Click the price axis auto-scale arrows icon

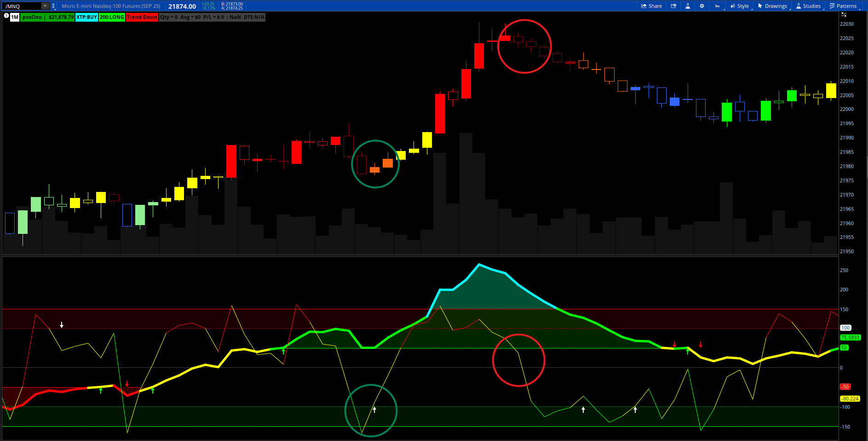pyautogui.click(x=844, y=15)
